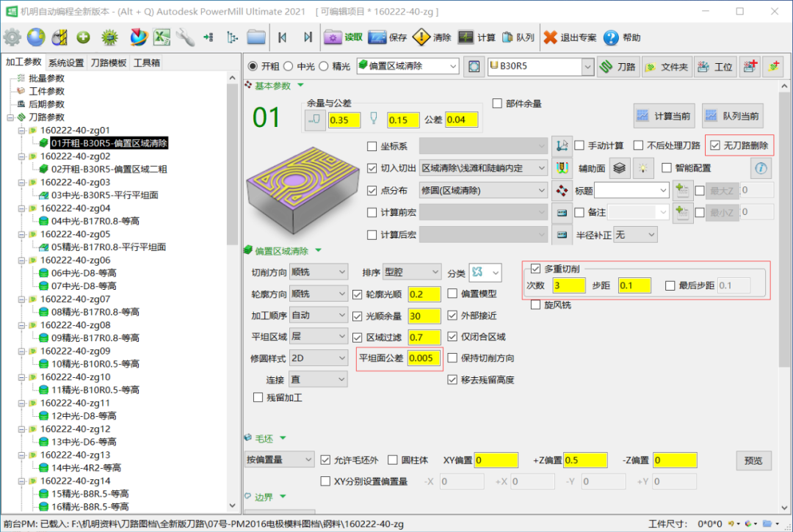Enable the 旋风铣 checkbox
This screenshot has width=793, height=532.
pyautogui.click(x=536, y=305)
